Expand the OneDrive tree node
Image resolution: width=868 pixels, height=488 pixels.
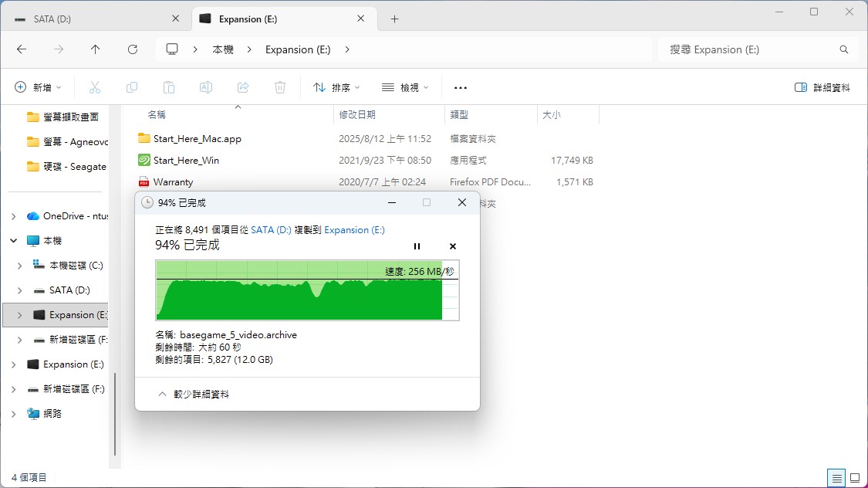click(14, 216)
